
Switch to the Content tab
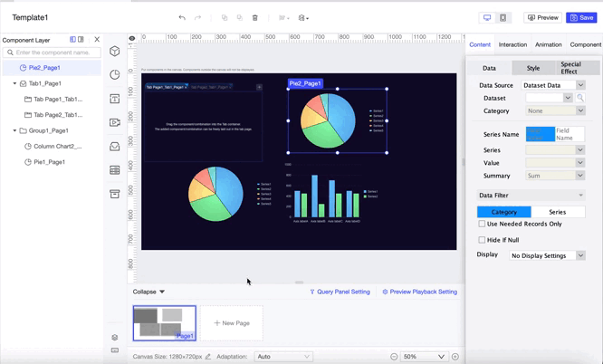click(480, 44)
